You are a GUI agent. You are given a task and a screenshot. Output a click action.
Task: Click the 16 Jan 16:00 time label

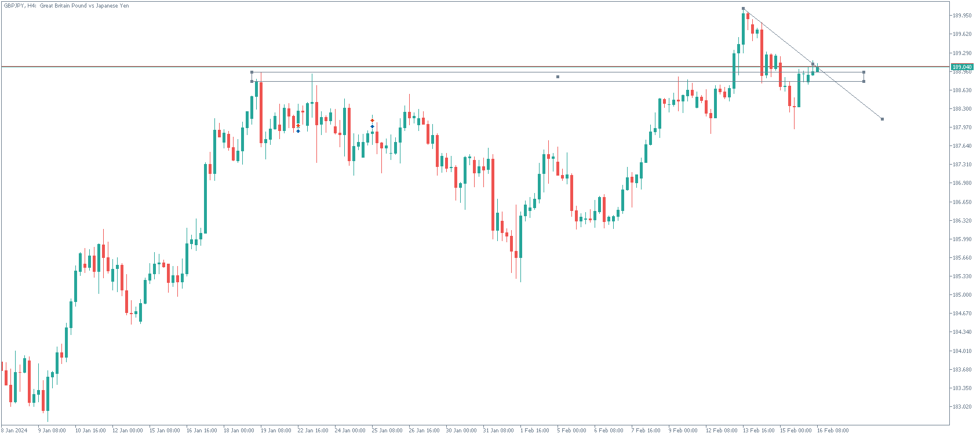pos(202,431)
